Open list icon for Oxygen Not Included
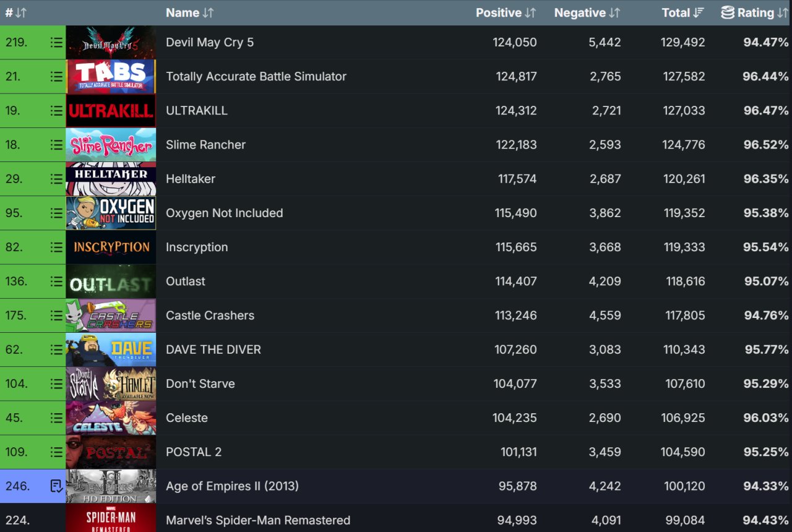Image resolution: width=792 pixels, height=532 pixels. 56,213
